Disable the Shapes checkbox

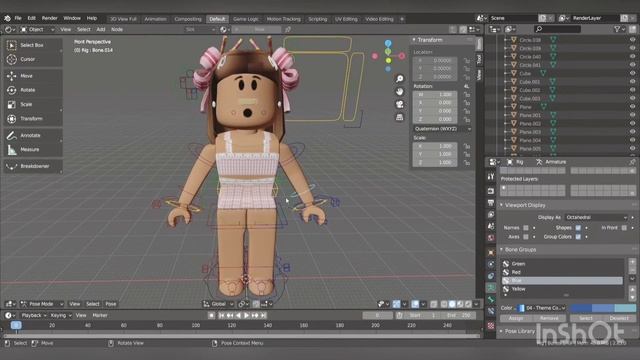coord(578,228)
